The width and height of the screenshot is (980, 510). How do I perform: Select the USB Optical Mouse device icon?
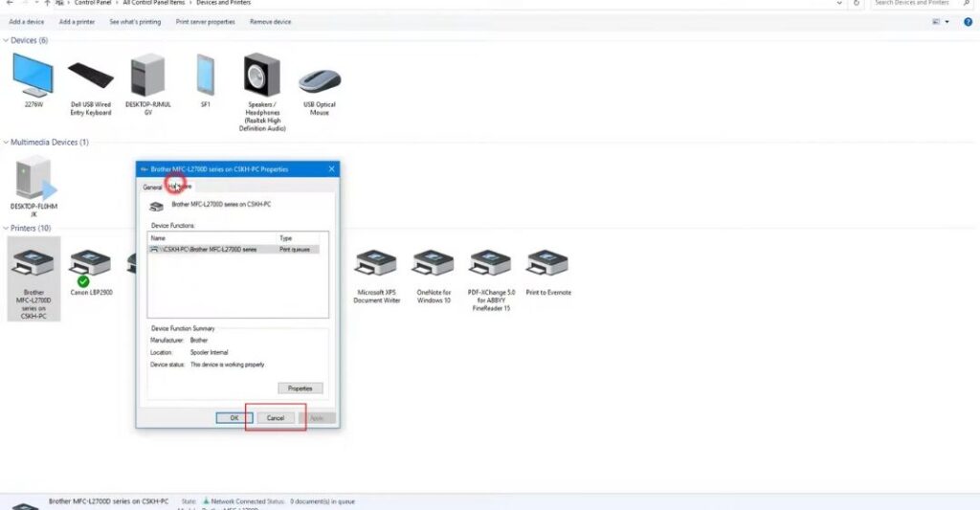319,80
